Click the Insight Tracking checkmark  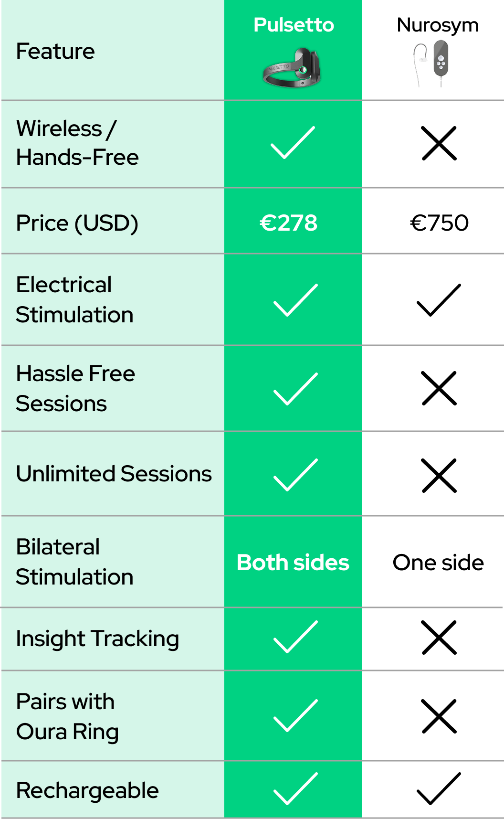295,637
